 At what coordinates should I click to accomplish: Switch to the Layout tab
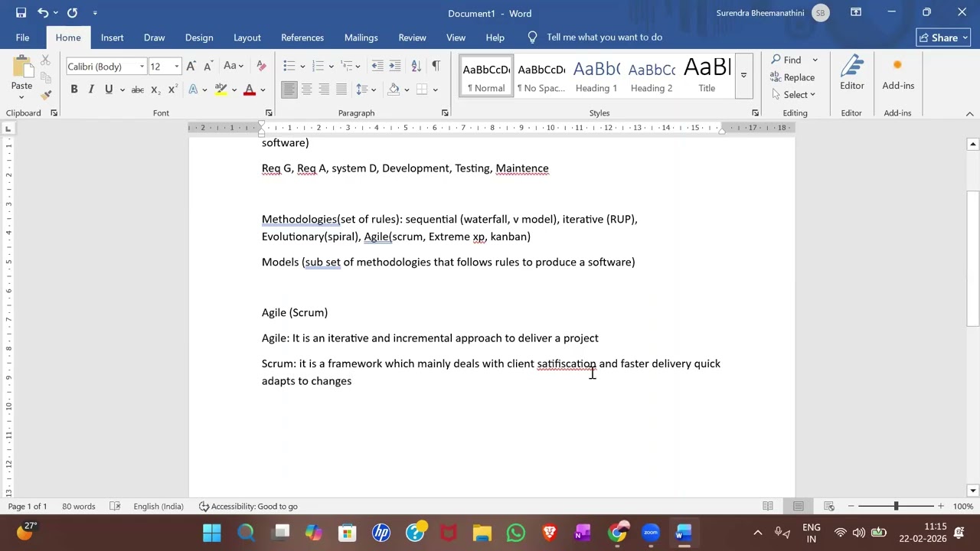247,37
